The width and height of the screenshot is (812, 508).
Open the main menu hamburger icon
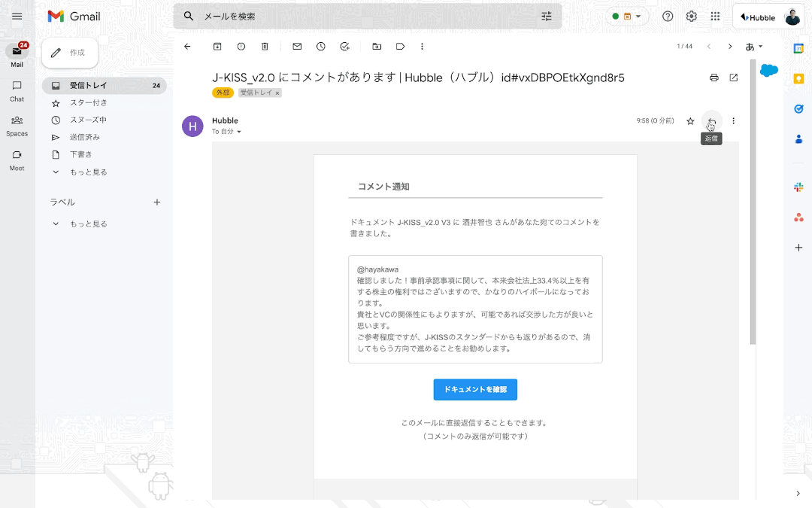pyautogui.click(x=17, y=17)
